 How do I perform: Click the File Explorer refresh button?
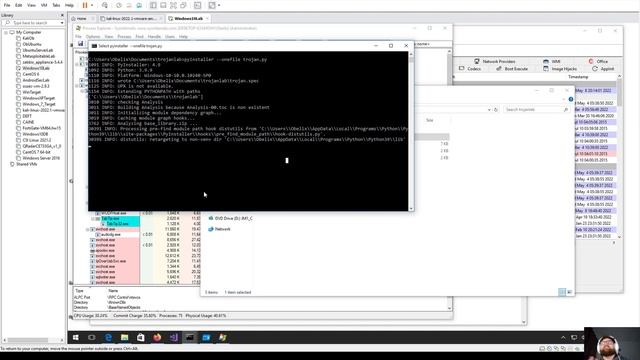(496, 109)
